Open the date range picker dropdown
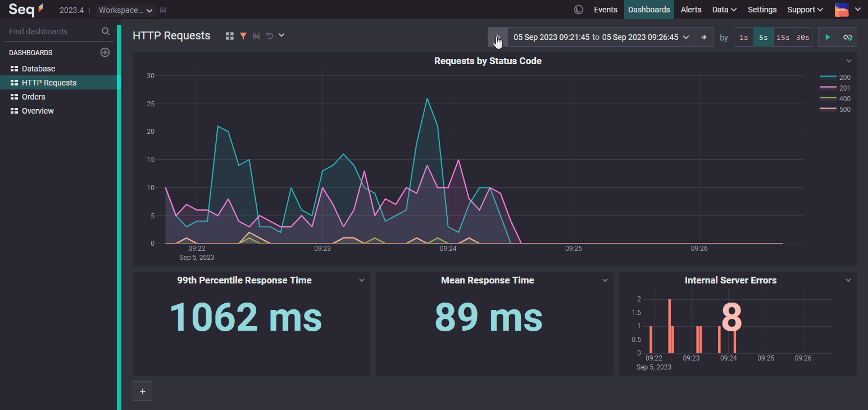The image size is (868, 410). (x=601, y=37)
